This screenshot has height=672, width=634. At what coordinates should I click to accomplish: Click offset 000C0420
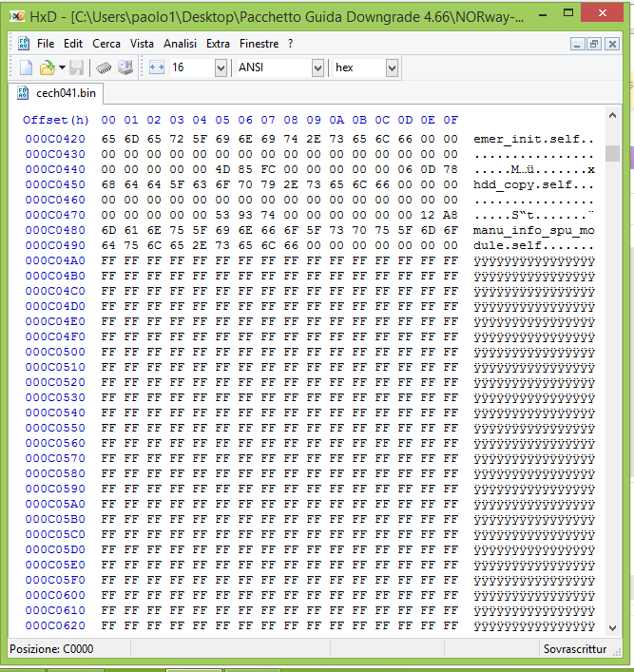(x=55, y=139)
